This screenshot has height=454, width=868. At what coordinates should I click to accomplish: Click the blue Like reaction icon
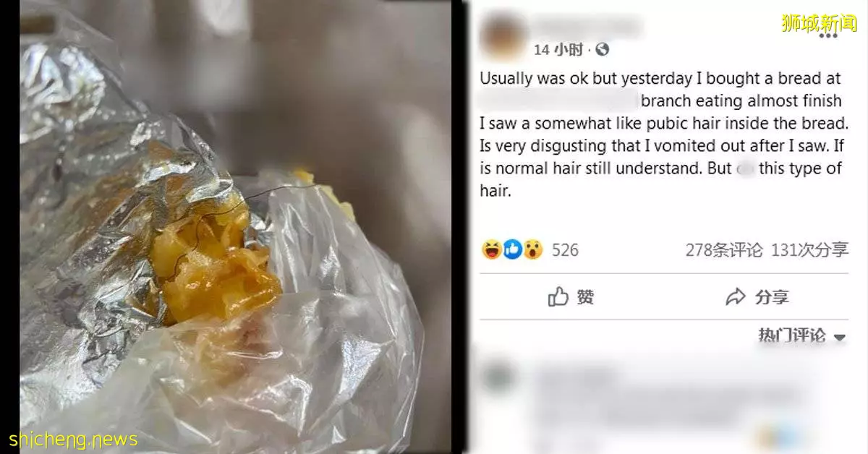pos(512,250)
